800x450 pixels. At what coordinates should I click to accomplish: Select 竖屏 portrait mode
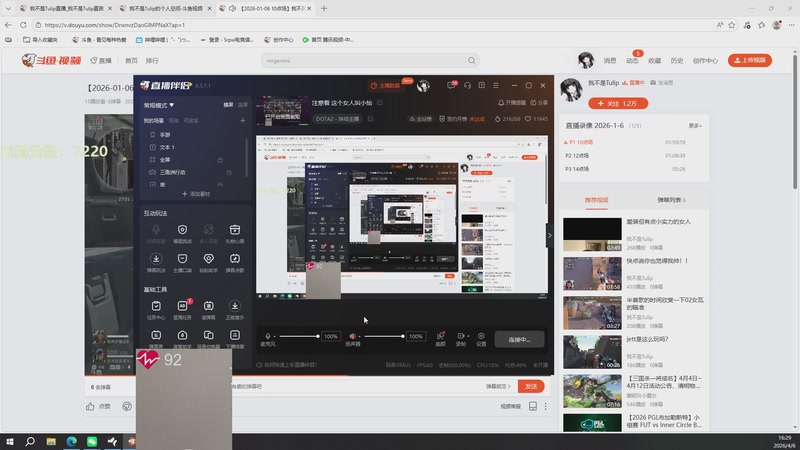pos(243,105)
